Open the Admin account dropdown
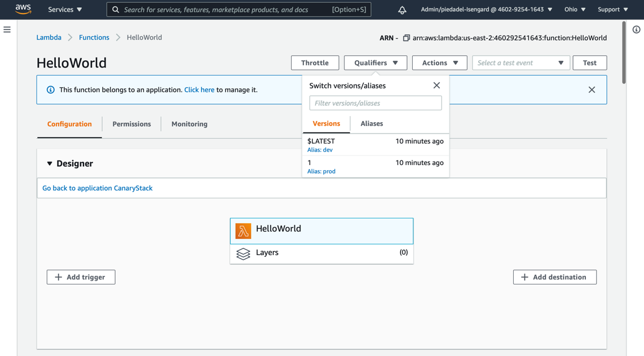 coord(486,10)
